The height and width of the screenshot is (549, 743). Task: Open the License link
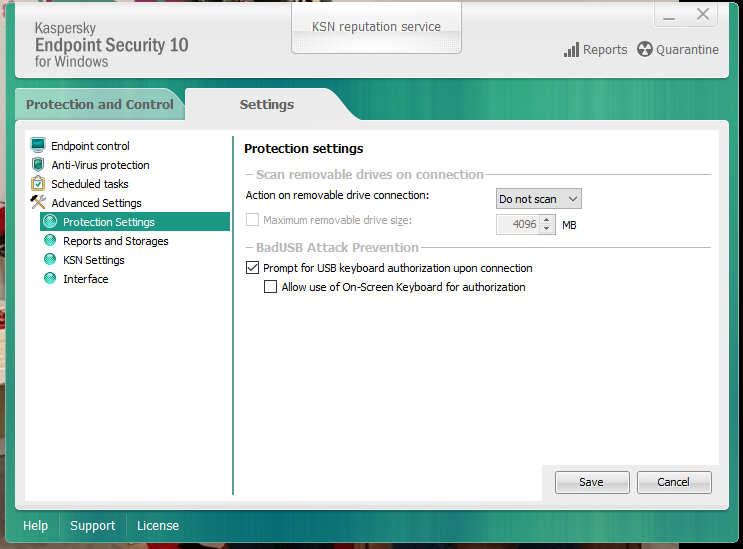(158, 526)
